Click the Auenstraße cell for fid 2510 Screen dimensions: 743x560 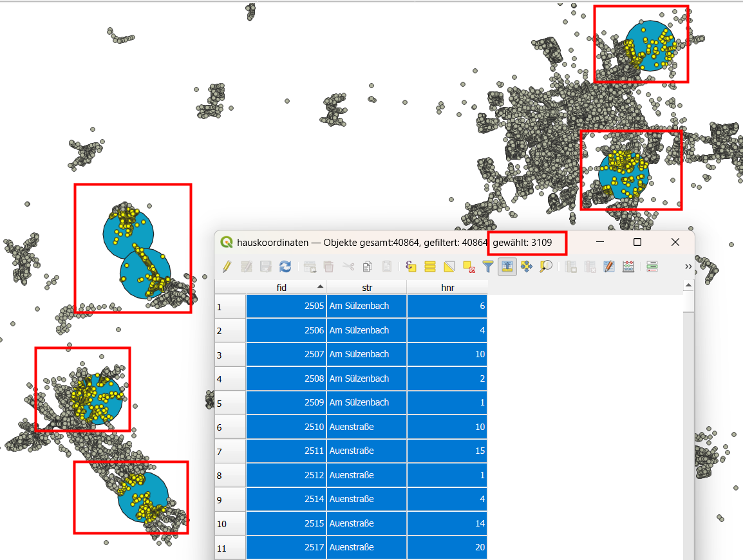pos(367,427)
